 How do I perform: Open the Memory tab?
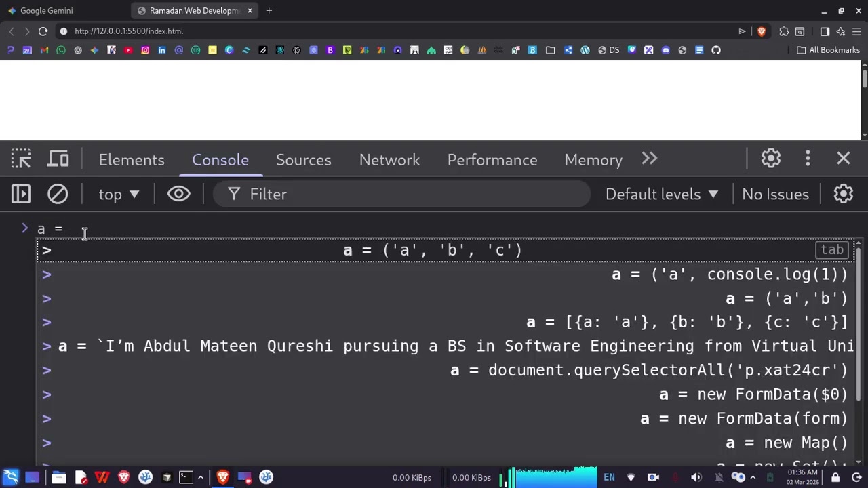(x=593, y=160)
